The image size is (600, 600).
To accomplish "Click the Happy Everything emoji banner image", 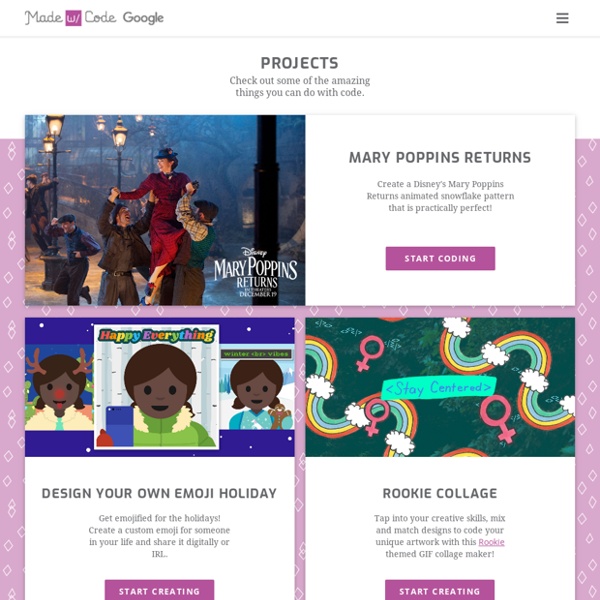I will [160, 387].
